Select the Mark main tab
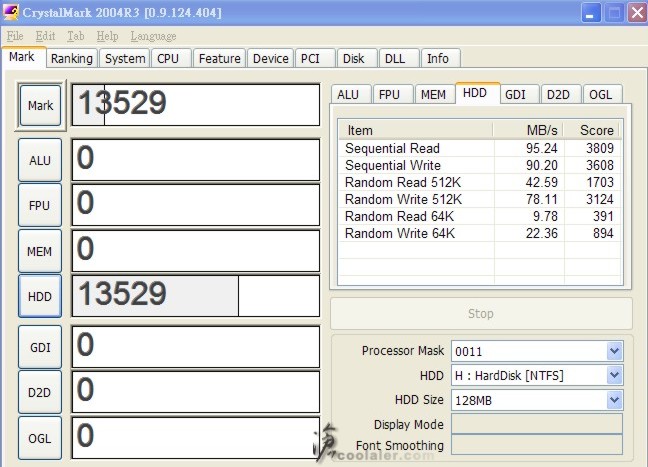Screen dimensions: 648x467 pyautogui.click(x=23, y=57)
